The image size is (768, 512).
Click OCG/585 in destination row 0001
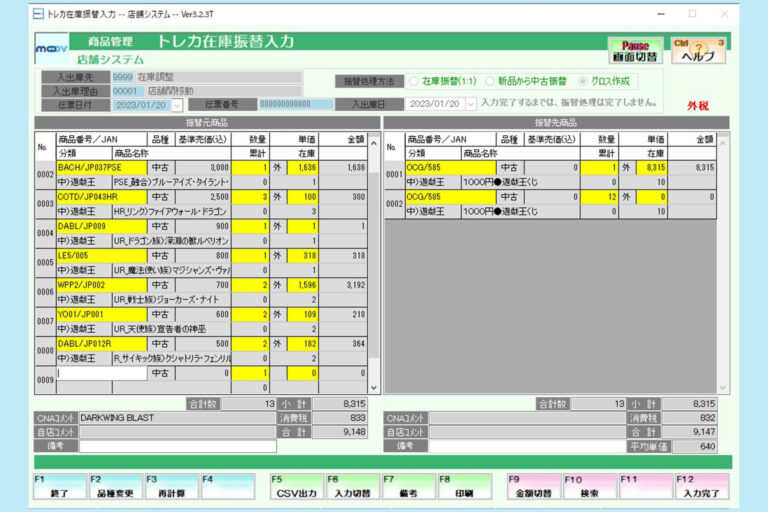[451, 168]
